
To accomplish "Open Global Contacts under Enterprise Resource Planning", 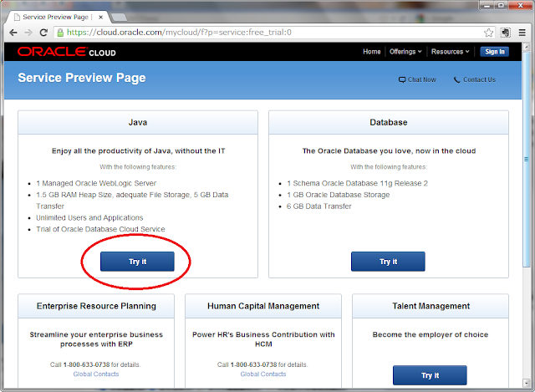I will (x=96, y=374).
